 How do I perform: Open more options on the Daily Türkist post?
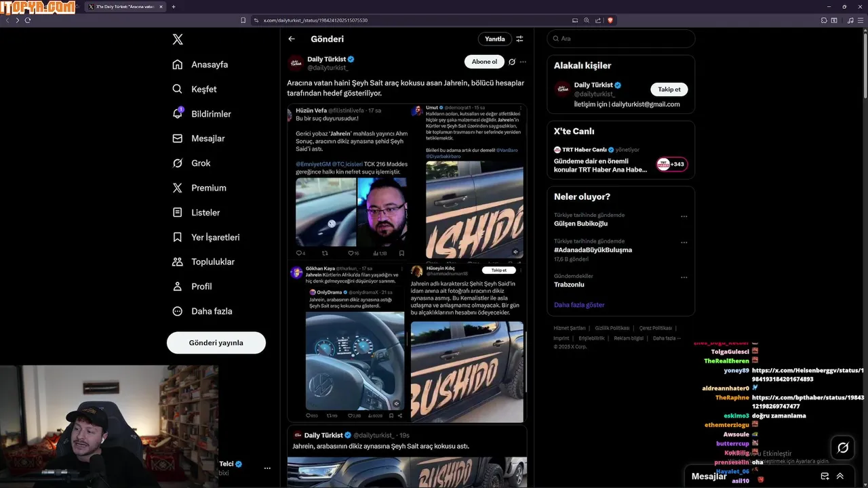tap(523, 62)
